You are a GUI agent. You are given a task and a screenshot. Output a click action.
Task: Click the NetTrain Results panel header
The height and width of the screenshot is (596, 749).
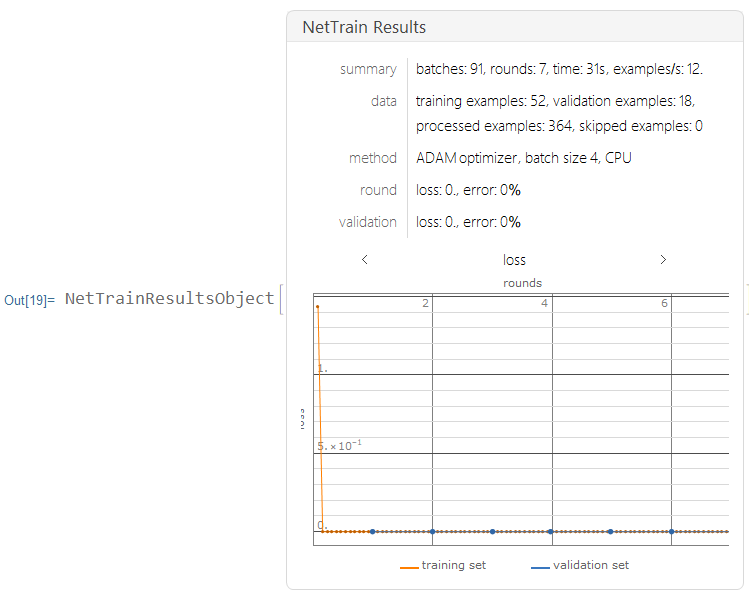pos(515,27)
